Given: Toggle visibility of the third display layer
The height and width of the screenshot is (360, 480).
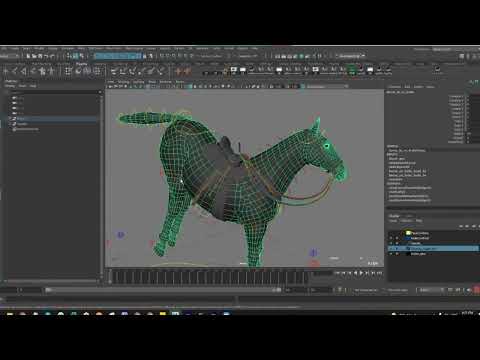Looking at the screenshot, I should click(x=391, y=243).
